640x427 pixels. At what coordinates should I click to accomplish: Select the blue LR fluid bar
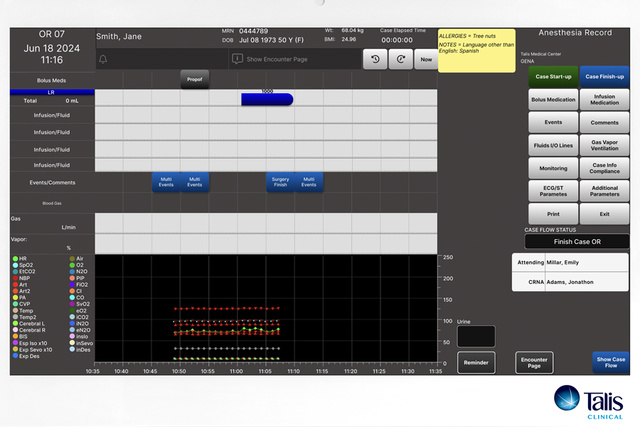267,100
